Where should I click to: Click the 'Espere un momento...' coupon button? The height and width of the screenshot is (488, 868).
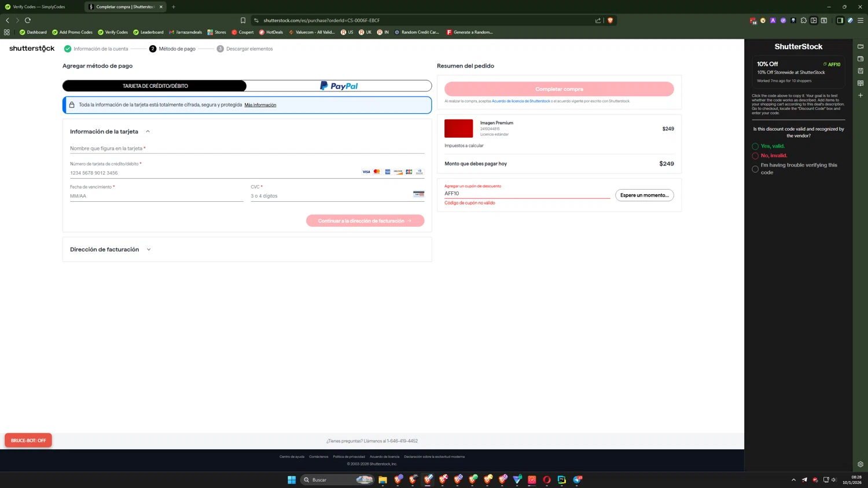(x=644, y=195)
